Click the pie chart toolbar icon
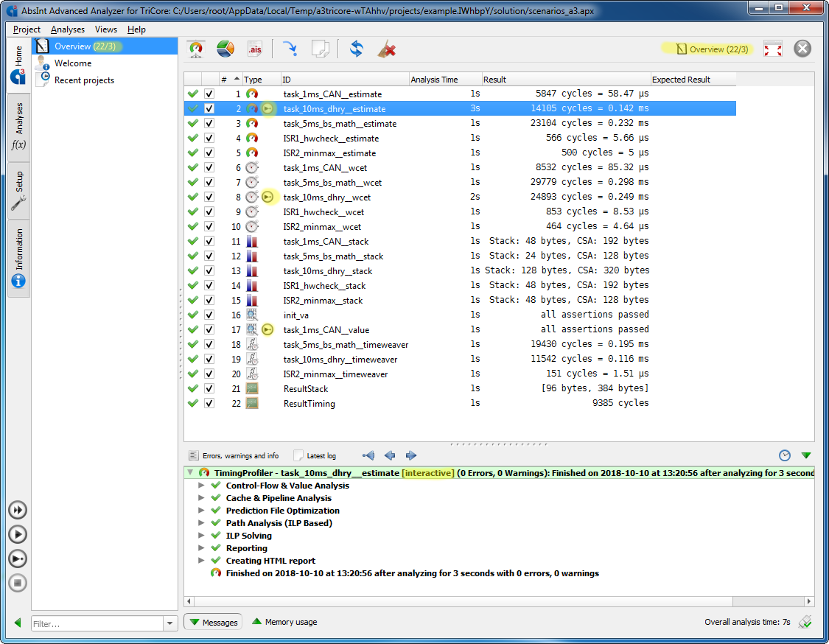 click(225, 49)
